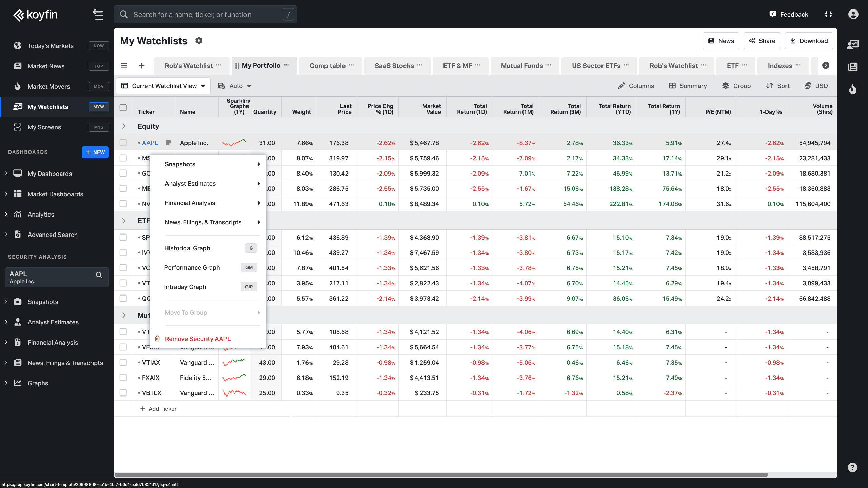This screenshot has height=488, width=868.
Task: Open Today's Markets in the sidebar
Action: pos(57,46)
